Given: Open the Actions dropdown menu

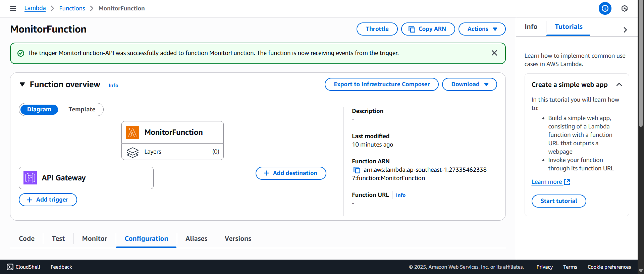Looking at the screenshot, I should pos(482,29).
